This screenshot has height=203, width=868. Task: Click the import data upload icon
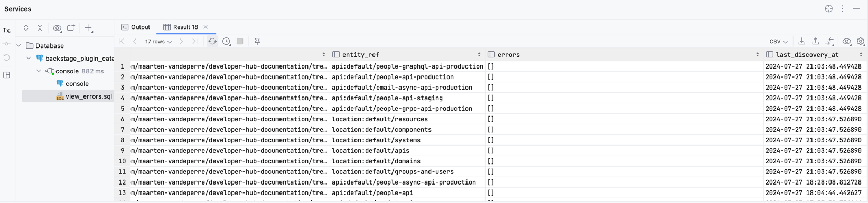click(x=816, y=41)
